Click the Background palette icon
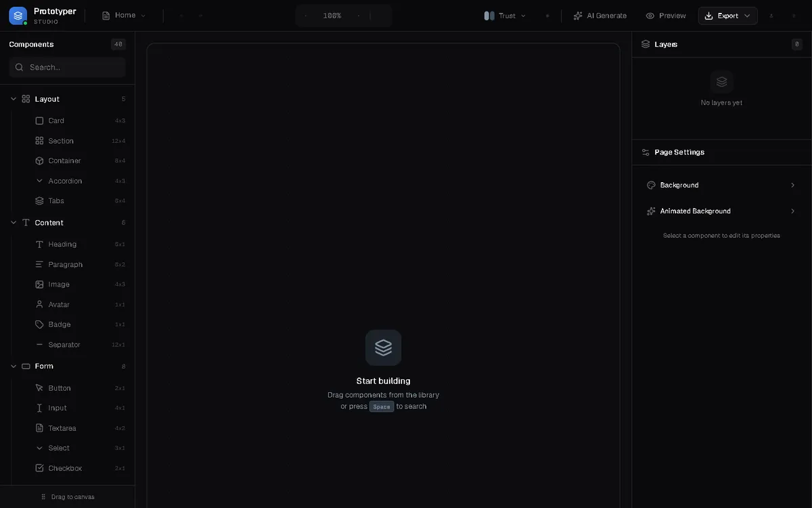 tap(651, 185)
